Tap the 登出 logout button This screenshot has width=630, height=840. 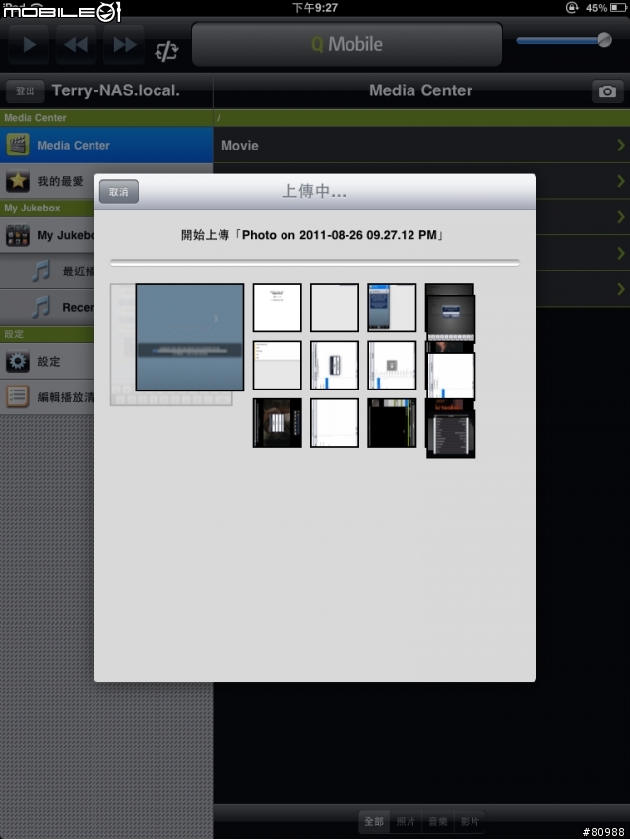(26, 91)
